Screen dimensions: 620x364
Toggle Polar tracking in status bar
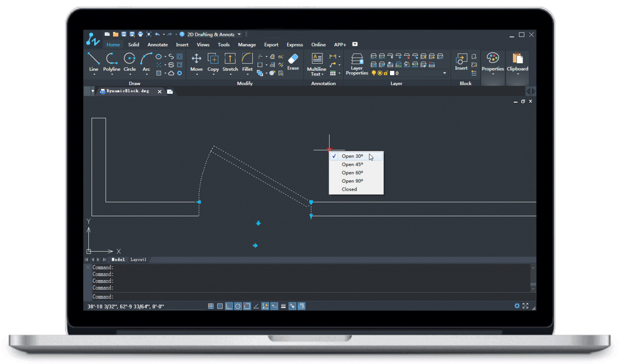238,306
